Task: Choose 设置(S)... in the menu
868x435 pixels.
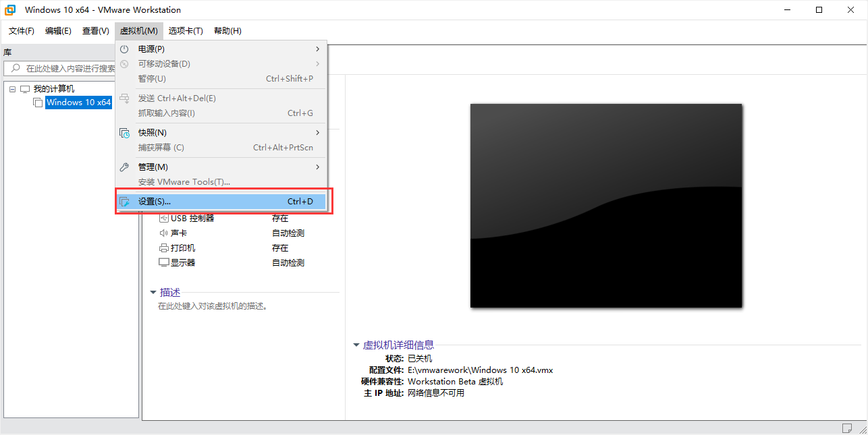Action: click(x=222, y=202)
